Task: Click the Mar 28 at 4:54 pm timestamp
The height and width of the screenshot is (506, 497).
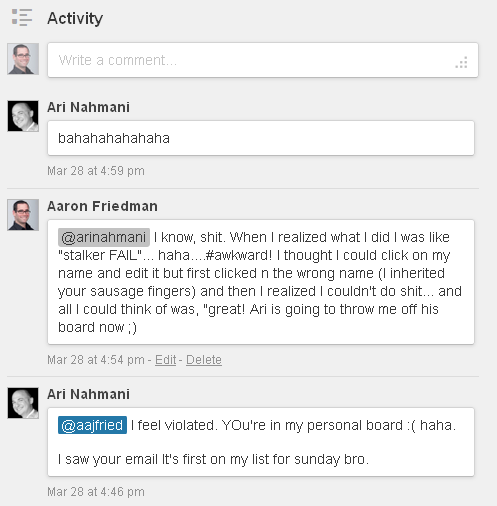Action: coord(96,360)
